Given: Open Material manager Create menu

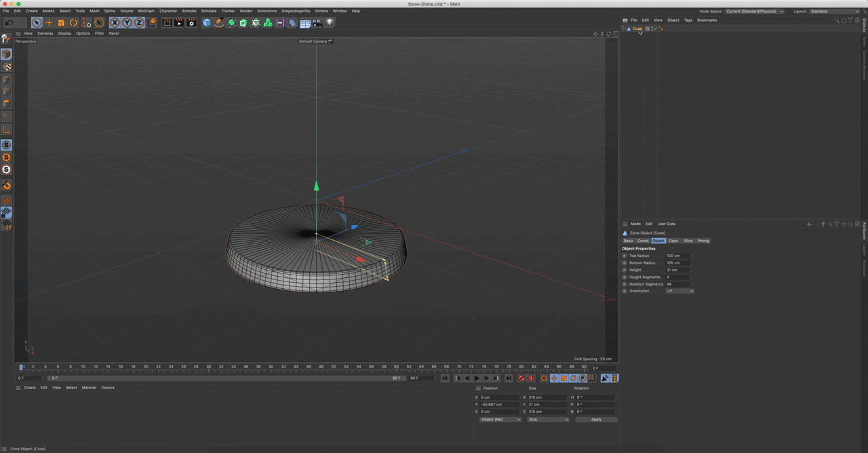Looking at the screenshot, I should click(30, 388).
